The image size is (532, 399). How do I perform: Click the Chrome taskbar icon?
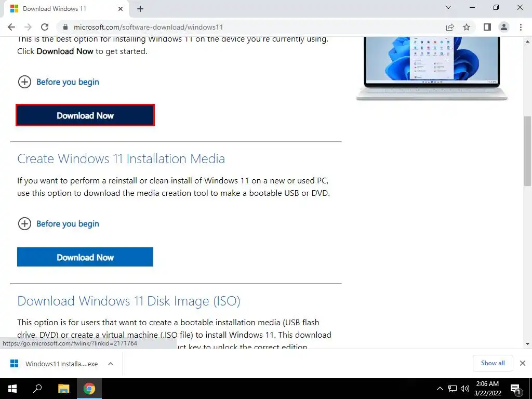tap(89, 389)
